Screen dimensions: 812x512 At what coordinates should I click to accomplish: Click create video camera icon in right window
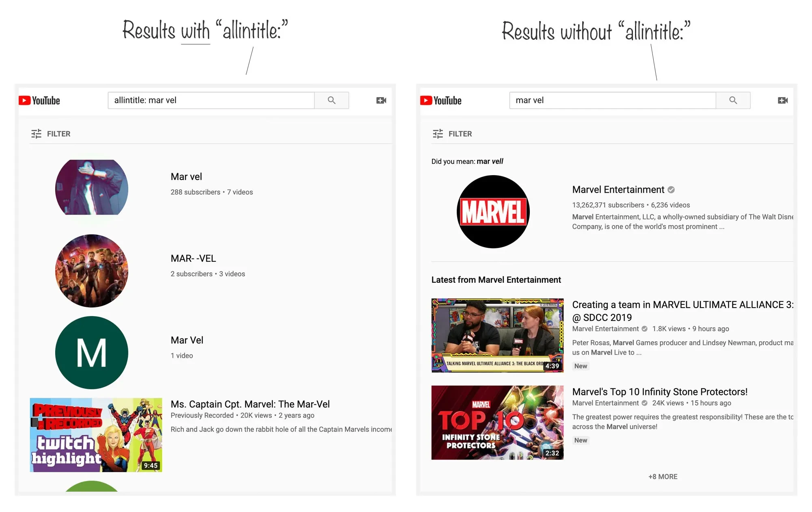click(x=783, y=100)
